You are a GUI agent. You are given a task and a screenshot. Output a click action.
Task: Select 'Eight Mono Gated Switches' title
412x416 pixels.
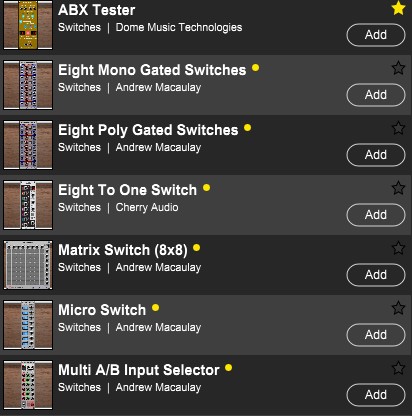pyautogui.click(x=152, y=70)
